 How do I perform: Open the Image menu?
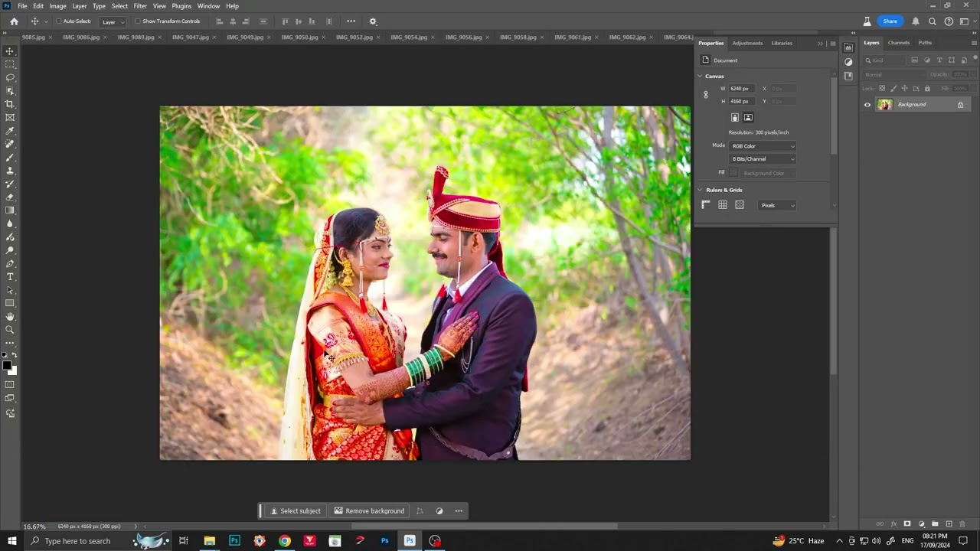tap(58, 6)
